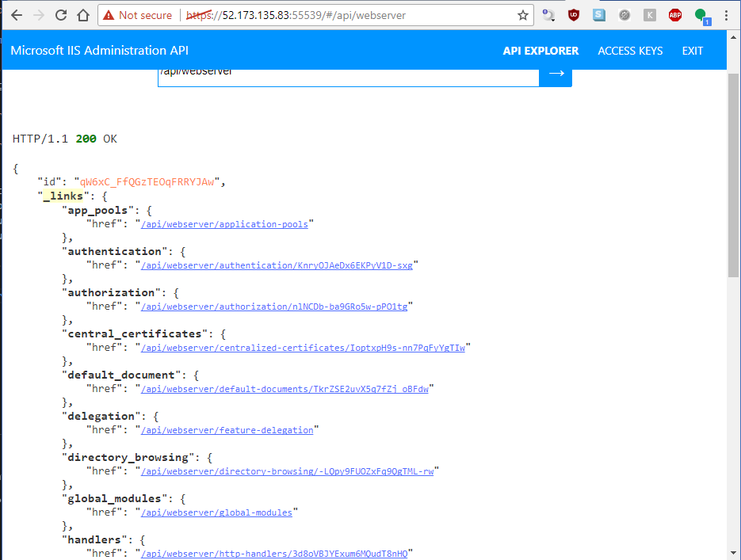Open the Chrome three-dot menu
741x560 pixels.
pos(727,14)
